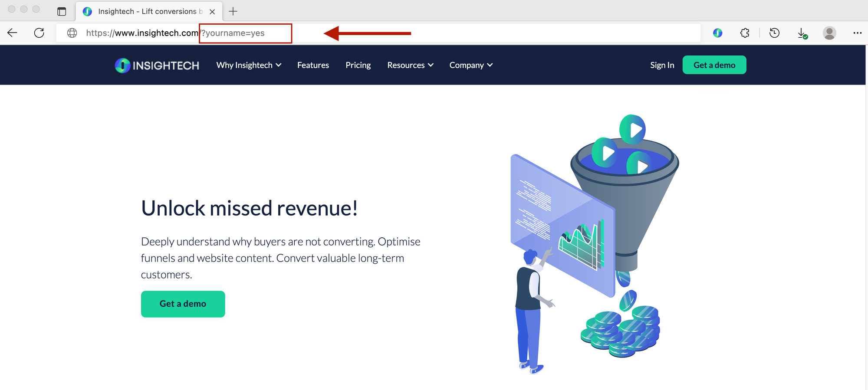Click the Insightech extension icon in toolbar

[718, 33]
